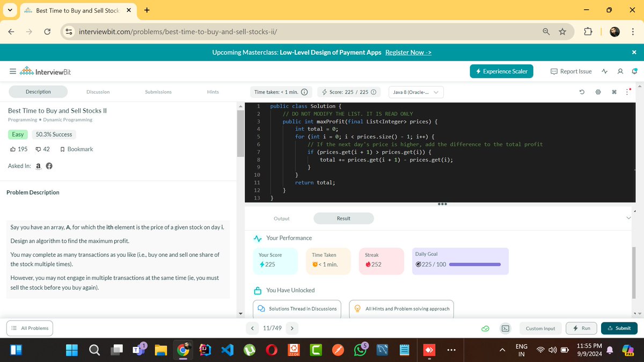Image resolution: width=644 pixels, height=362 pixels.
Task: Open Windows Start menu
Action: 72,350
